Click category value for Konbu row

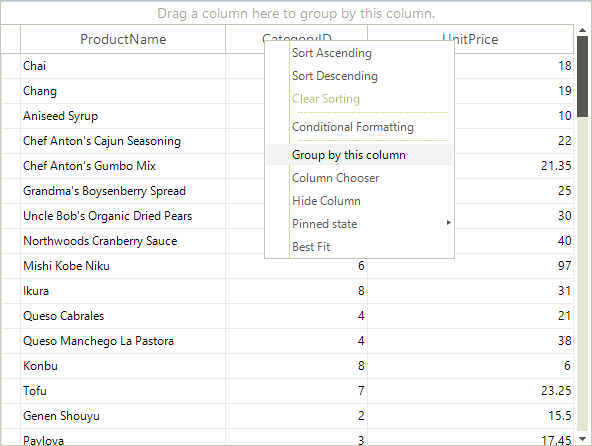pyautogui.click(x=296, y=366)
